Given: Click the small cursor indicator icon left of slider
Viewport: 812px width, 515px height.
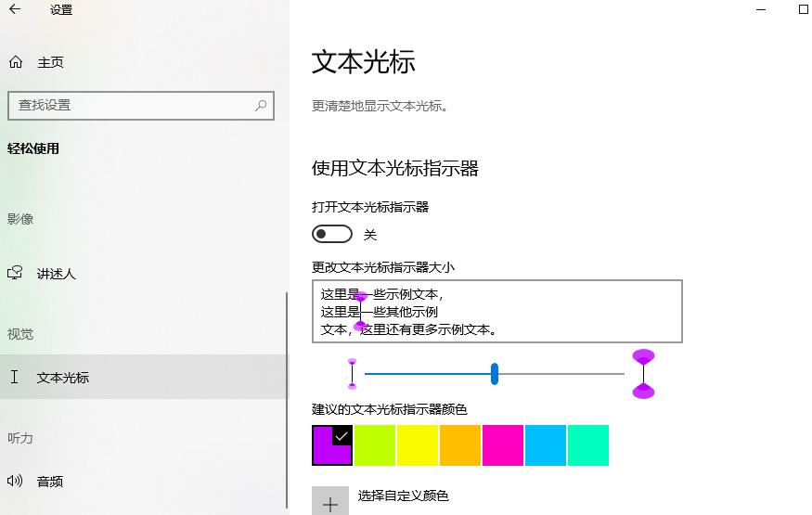Looking at the screenshot, I should pyautogui.click(x=352, y=374).
